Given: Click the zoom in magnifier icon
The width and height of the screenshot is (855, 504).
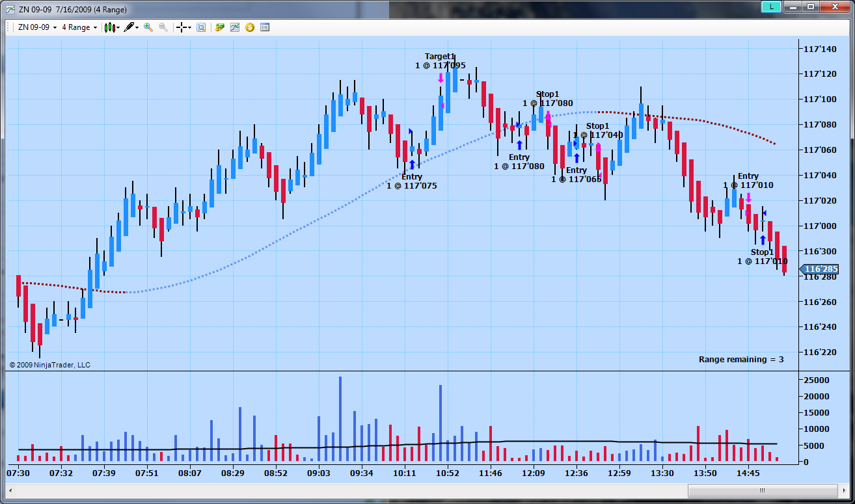Looking at the screenshot, I should 148,27.
